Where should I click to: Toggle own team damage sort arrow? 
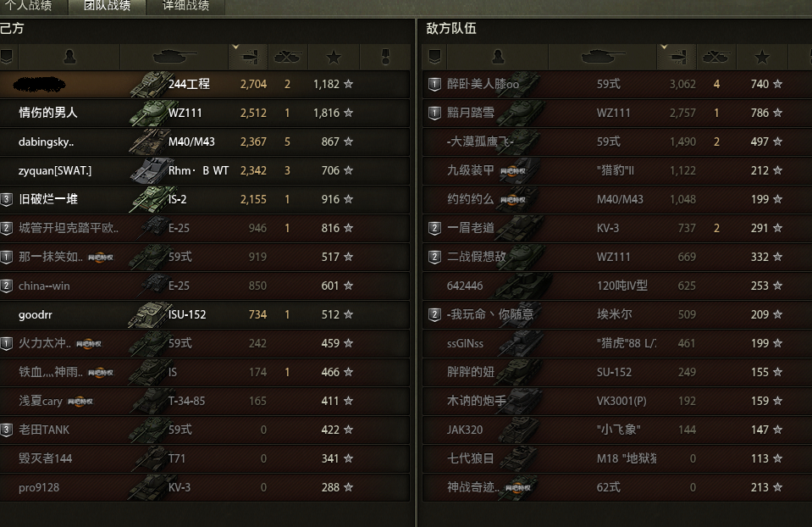[235, 47]
